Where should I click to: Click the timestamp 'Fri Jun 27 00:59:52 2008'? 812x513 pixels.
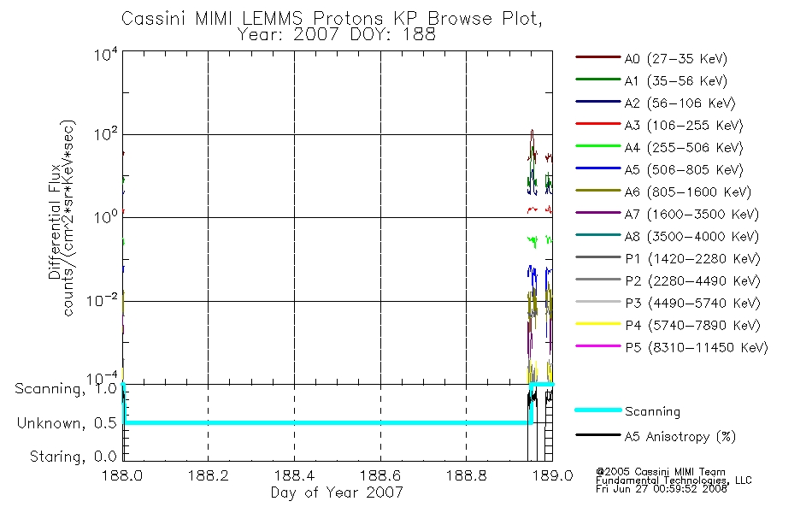[x=662, y=489]
